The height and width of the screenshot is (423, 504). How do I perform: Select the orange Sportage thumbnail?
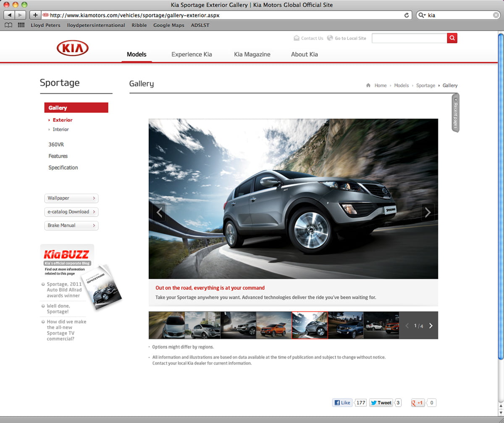pos(274,325)
